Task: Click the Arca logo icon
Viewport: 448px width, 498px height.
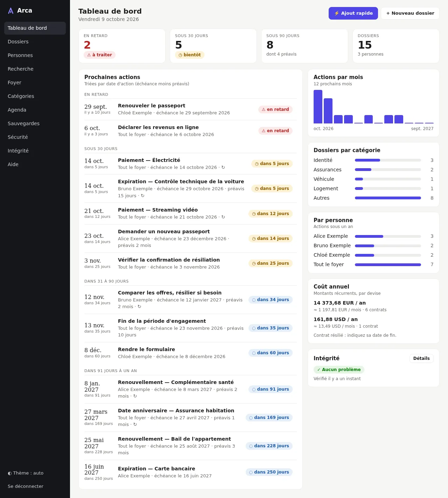Action: pos(11,10)
